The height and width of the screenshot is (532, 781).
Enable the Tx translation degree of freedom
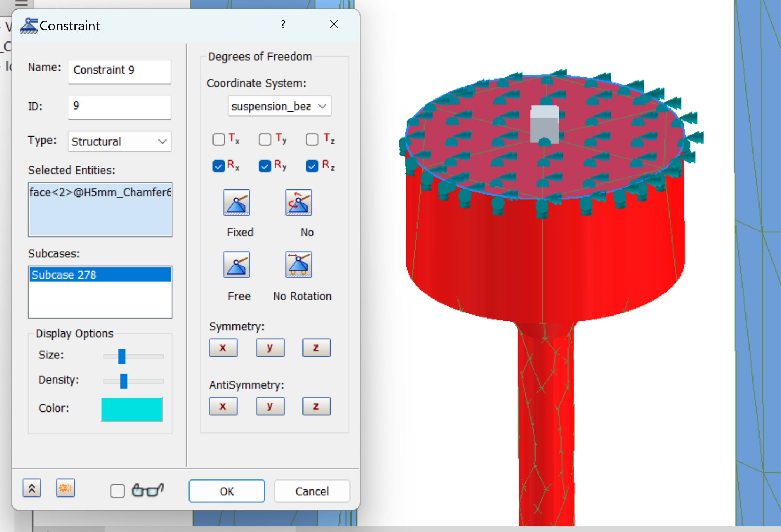(x=219, y=139)
